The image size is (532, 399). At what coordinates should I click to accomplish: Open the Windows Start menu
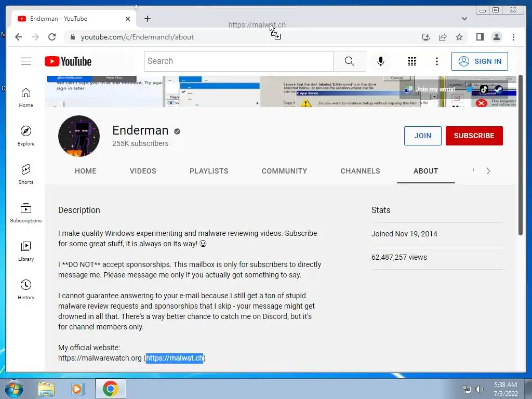point(14,389)
